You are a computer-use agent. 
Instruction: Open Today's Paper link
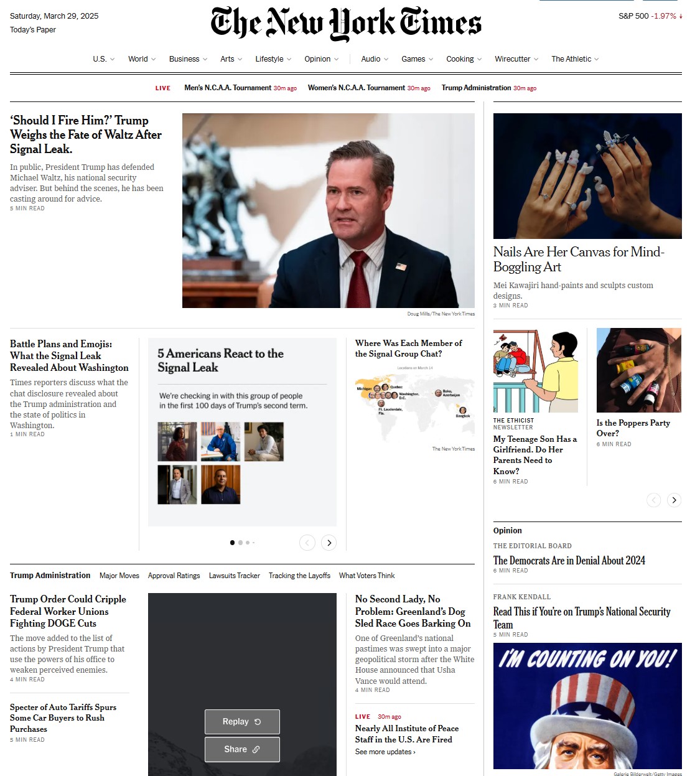[33, 30]
